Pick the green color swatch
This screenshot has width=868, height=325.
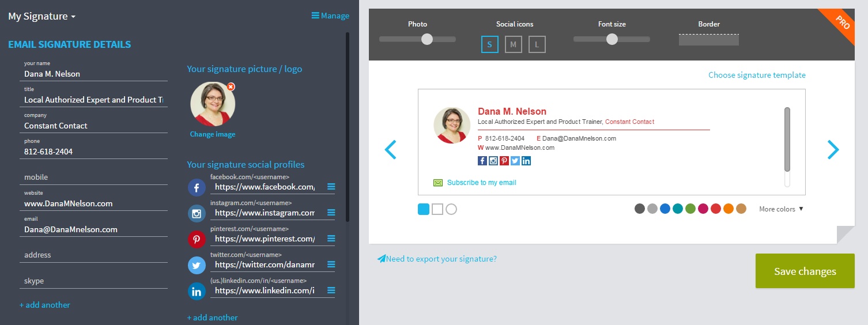[690, 209]
